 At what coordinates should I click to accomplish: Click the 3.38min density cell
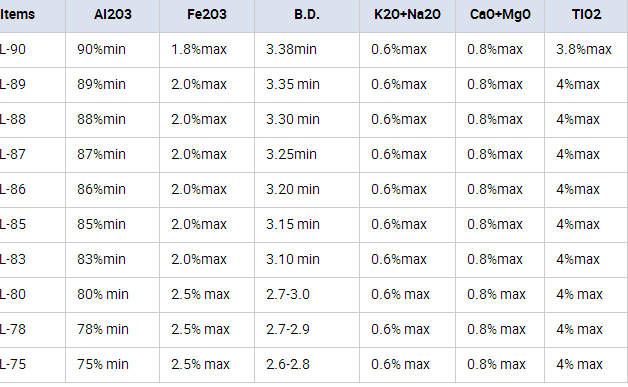[x=307, y=50]
